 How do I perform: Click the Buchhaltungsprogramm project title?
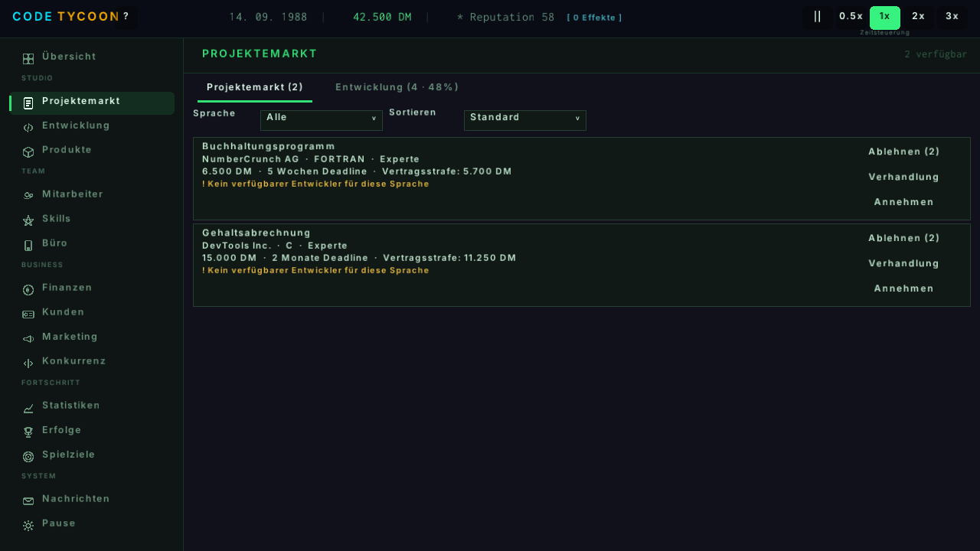point(269,146)
